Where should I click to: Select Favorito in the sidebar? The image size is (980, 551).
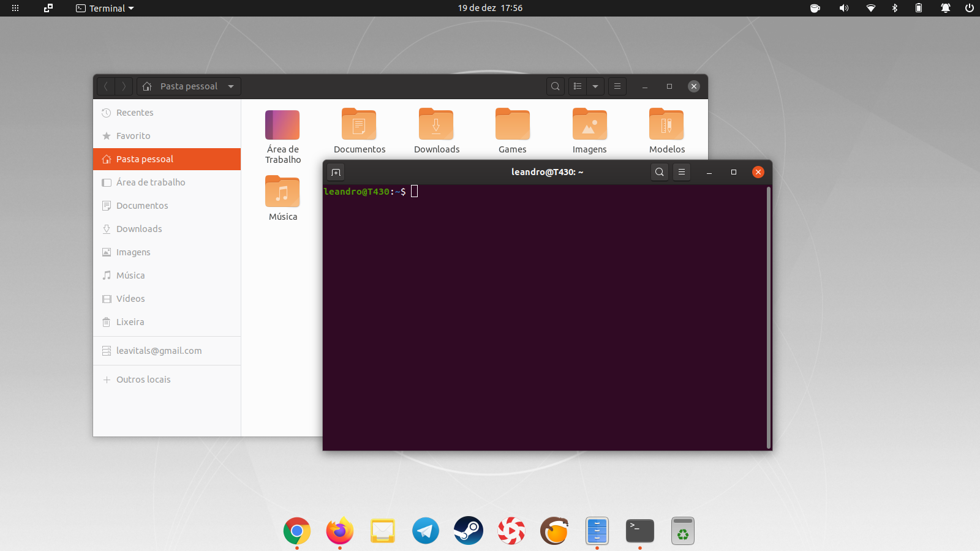[x=167, y=136]
